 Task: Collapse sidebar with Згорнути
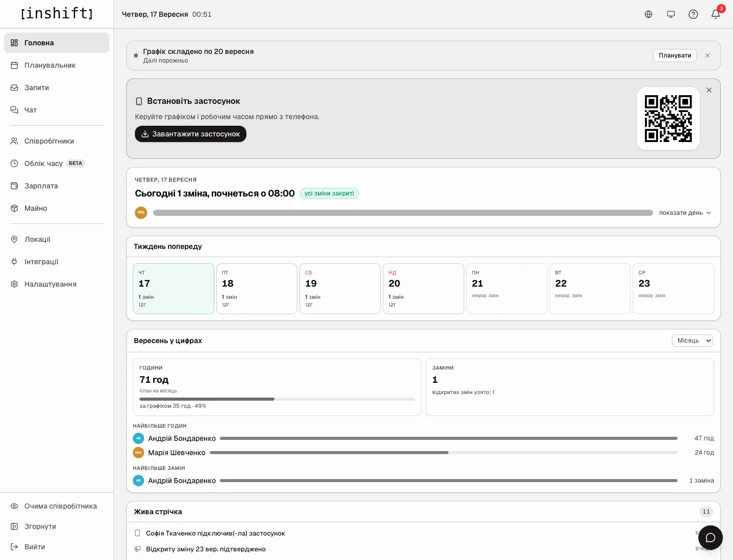point(57,526)
